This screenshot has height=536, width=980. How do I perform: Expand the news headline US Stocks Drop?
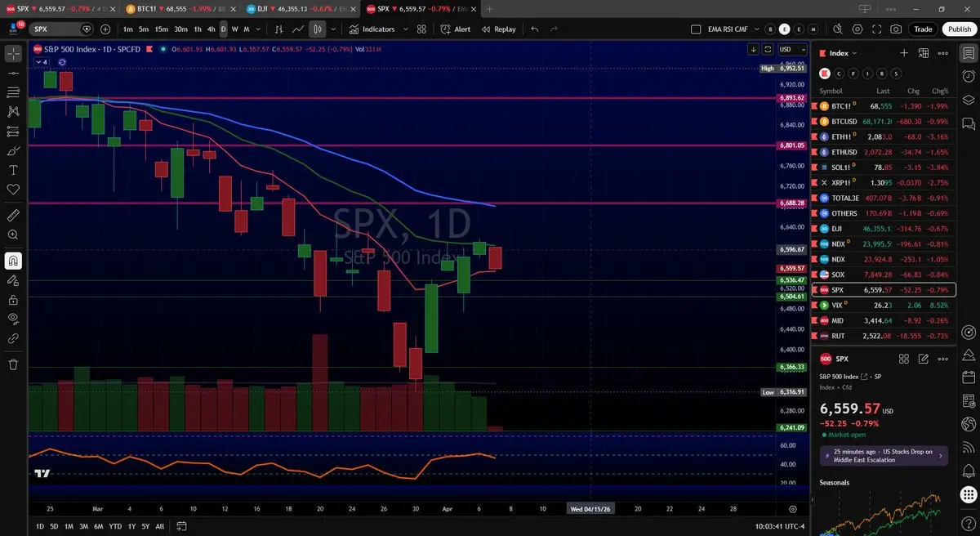884,456
